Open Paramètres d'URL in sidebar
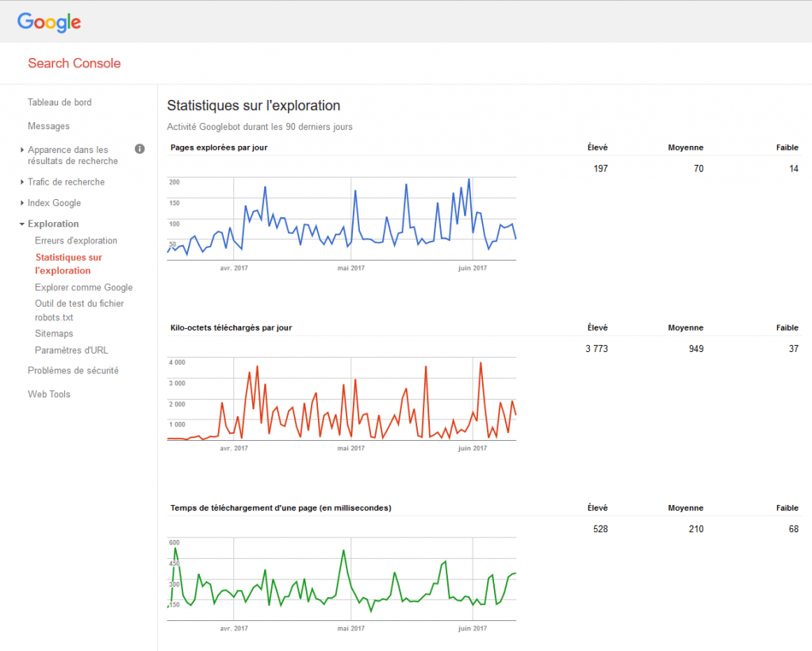Viewport: 812px width, 651px height. coord(71,350)
